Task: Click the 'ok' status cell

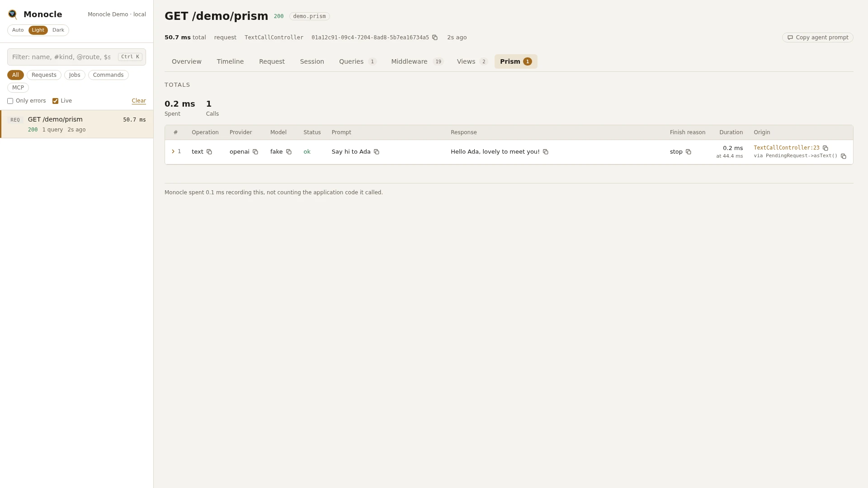Action: pyautogui.click(x=307, y=152)
